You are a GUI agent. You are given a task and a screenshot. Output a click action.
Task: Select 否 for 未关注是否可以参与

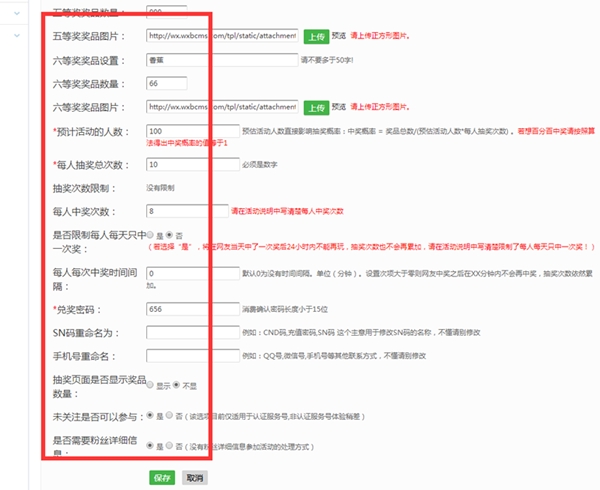pos(169,415)
